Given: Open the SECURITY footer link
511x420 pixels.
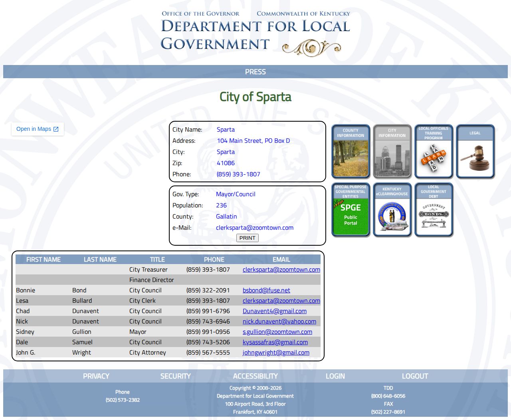Looking at the screenshot, I should tap(176, 376).
